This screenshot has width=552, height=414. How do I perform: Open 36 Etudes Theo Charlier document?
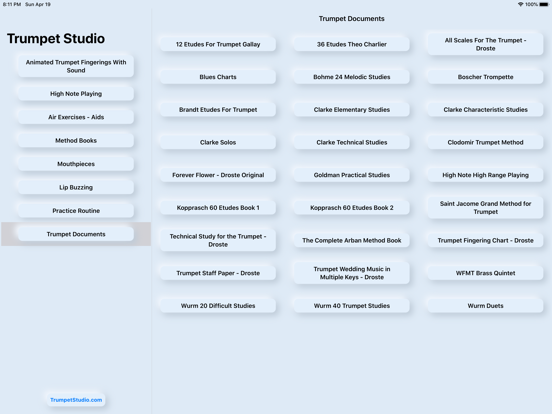click(352, 44)
